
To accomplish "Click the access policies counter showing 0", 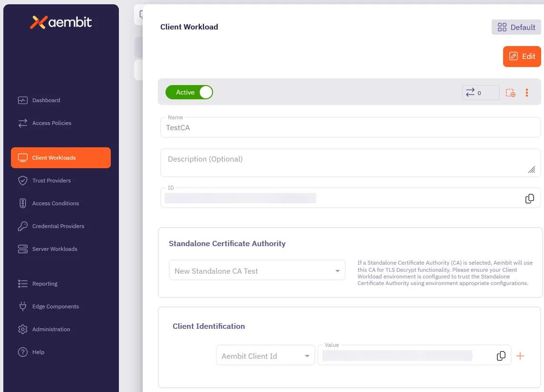I will click(480, 93).
